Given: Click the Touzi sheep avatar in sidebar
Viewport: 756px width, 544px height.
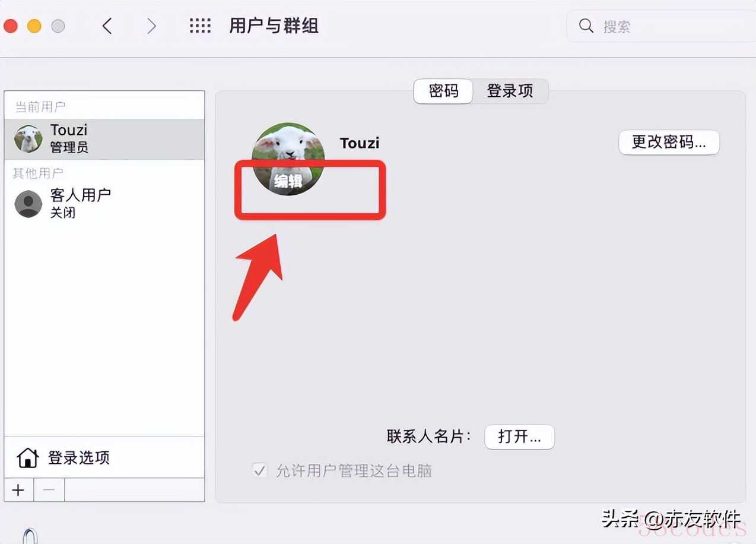Looking at the screenshot, I should pyautogui.click(x=28, y=139).
